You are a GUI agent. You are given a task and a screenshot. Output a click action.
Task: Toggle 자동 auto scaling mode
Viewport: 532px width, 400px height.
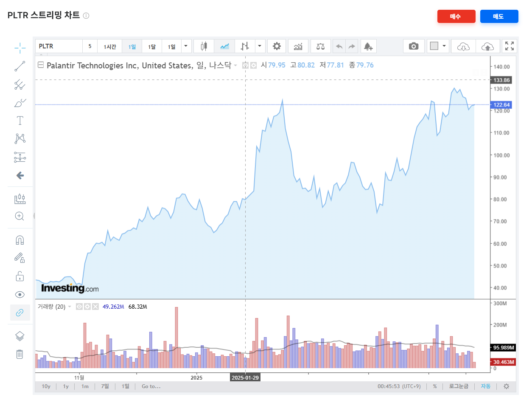[486, 386]
